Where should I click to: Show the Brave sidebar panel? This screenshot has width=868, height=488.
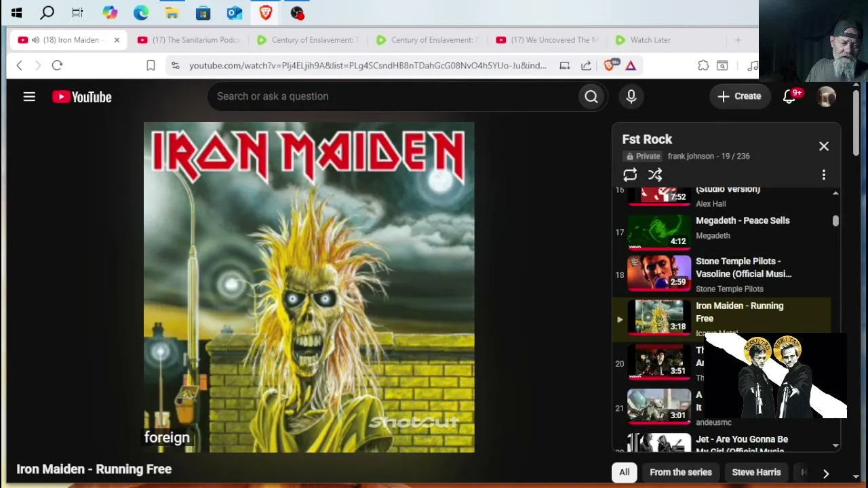click(722, 65)
